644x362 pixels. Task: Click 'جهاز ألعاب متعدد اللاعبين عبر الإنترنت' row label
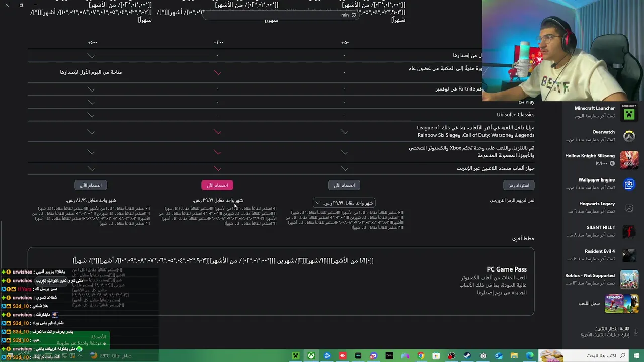(x=496, y=168)
